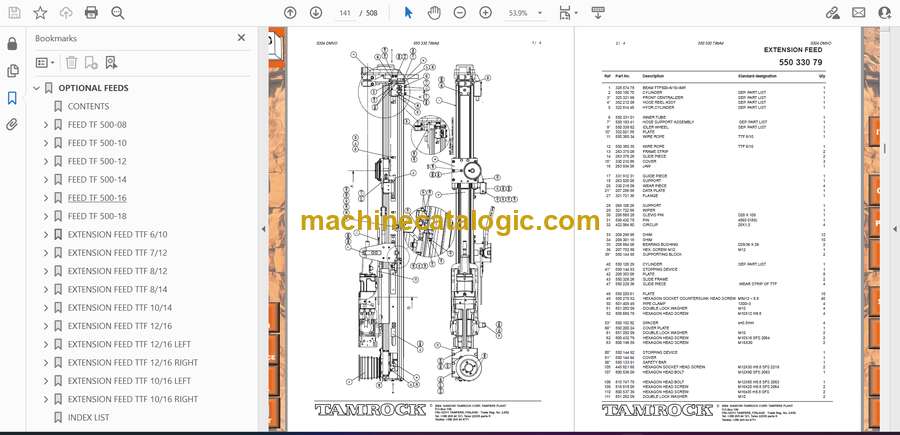Open bookmarks options menu dropdown
This screenshot has height=435, width=900.
coord(45,63)
